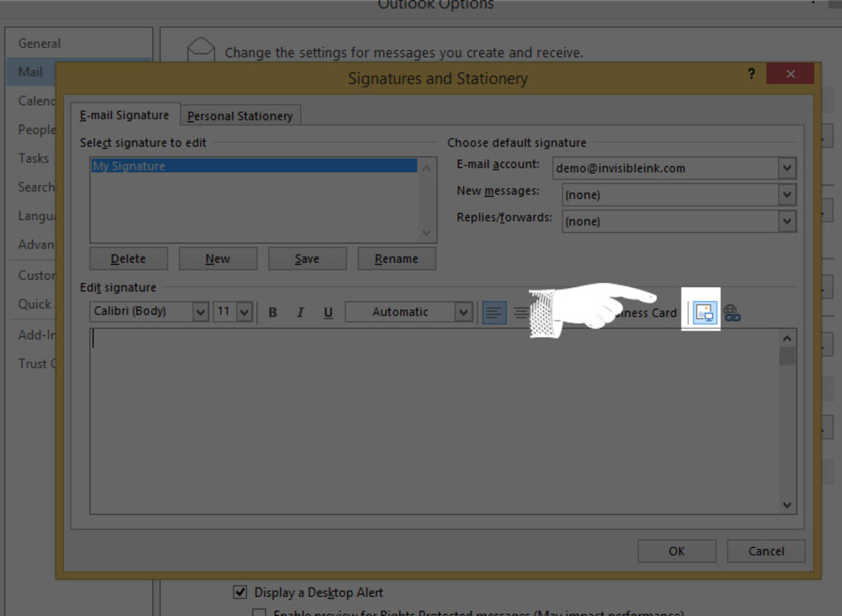Click the Cancel button
The width and height of the screenshot is (842, 616).
coord(766,551)
